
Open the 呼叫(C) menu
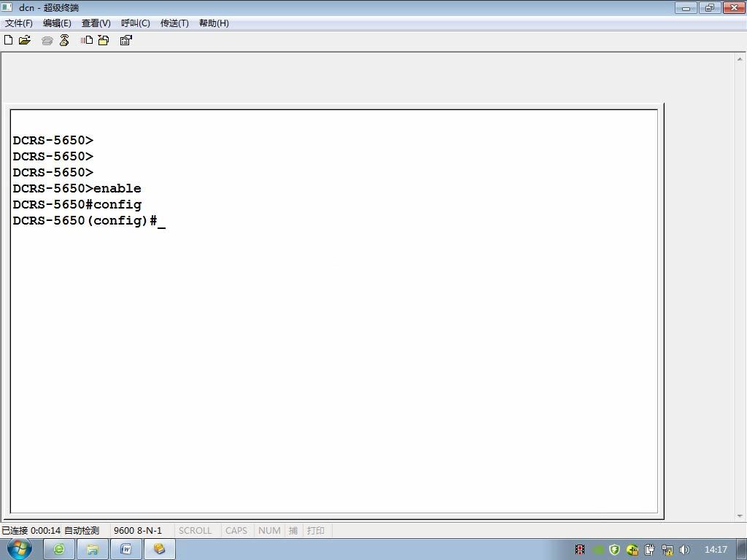(x=135, y=23)
